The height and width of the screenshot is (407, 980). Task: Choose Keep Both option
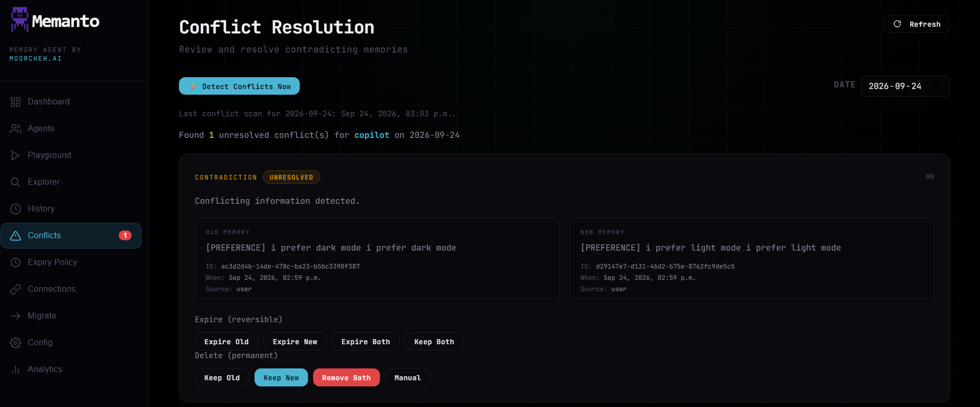click(434, 342)
